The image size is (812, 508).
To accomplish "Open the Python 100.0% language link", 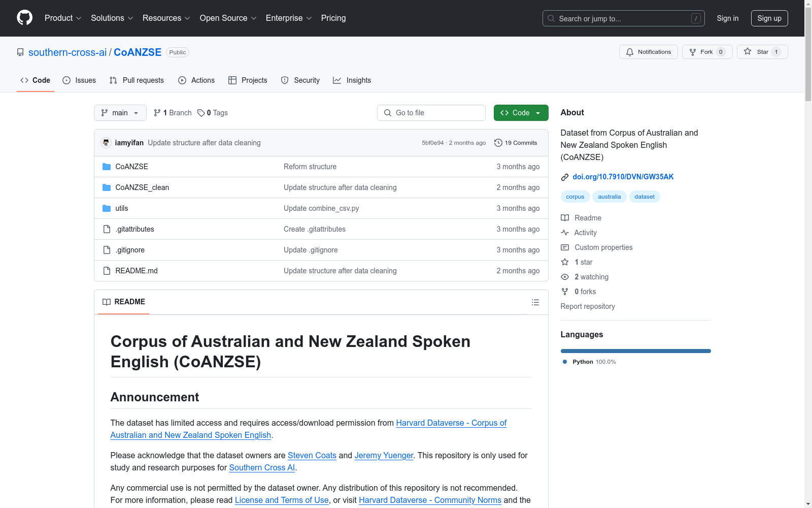I will (589, 362).
